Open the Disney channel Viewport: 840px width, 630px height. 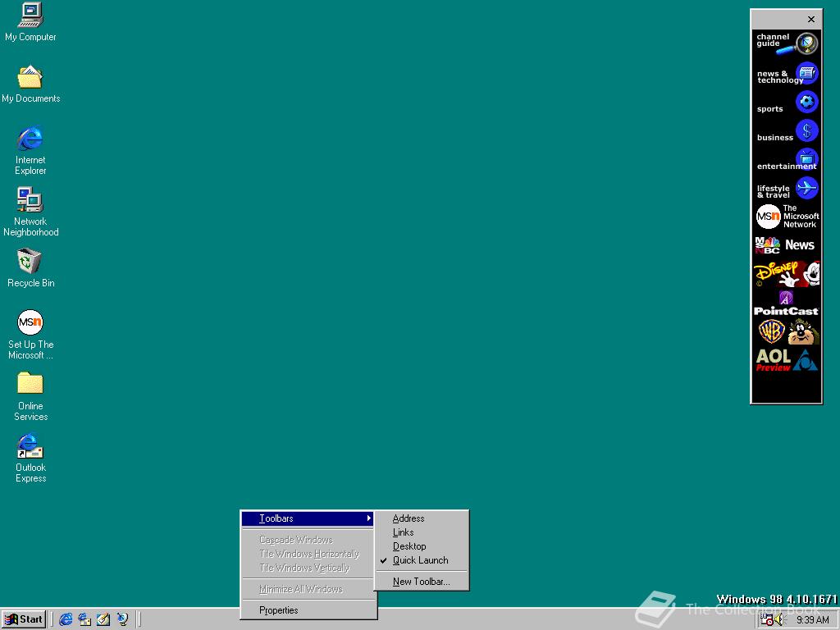pyautogui.click(x=787, y=274)
